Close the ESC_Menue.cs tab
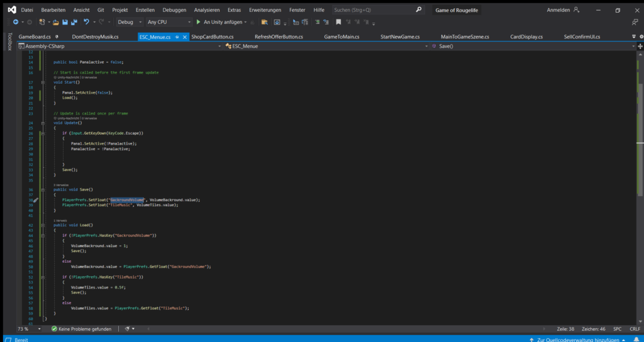This screenshot has height=342, width=644. point(184,37)
